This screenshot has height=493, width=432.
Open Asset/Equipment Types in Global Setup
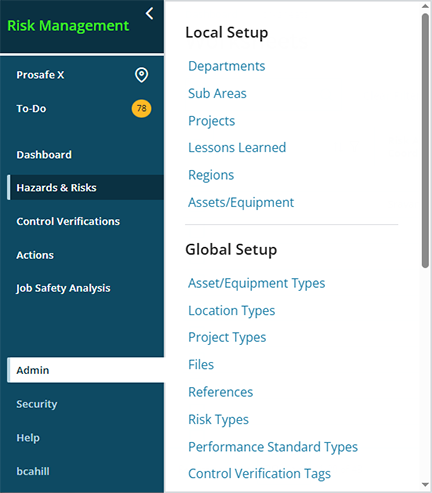tap(257, 283)
